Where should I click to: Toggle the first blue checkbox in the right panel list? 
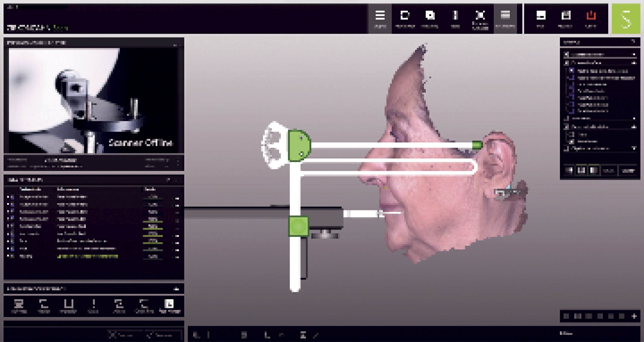coord(571,70)
